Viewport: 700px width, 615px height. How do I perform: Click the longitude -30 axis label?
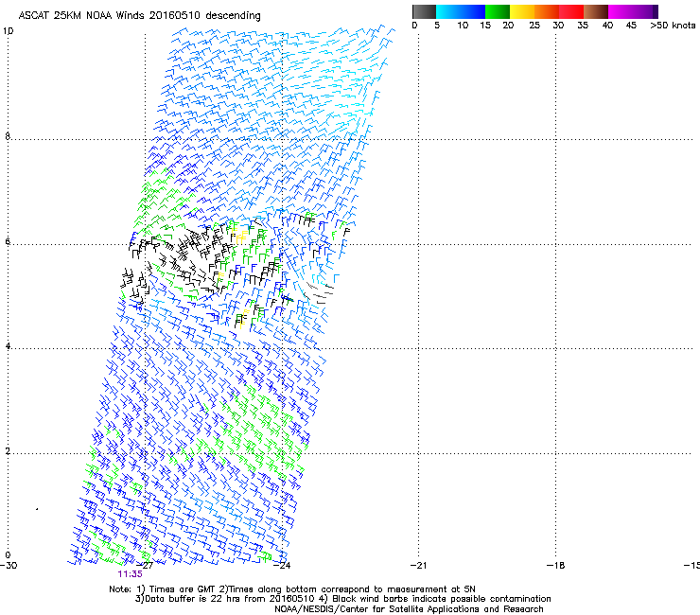(x=9, y=565)
